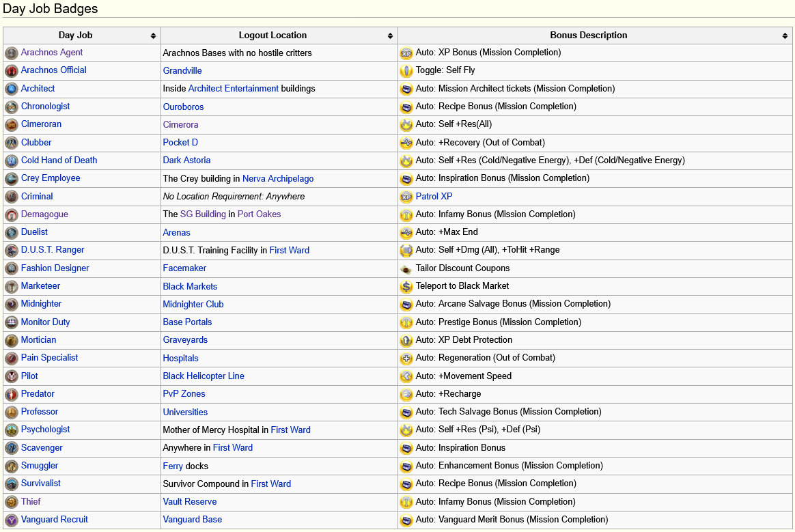This screenshot has width=795, height=532.
Task: Click the Tailor Discount Coupons icon
Action: (406, 269)
